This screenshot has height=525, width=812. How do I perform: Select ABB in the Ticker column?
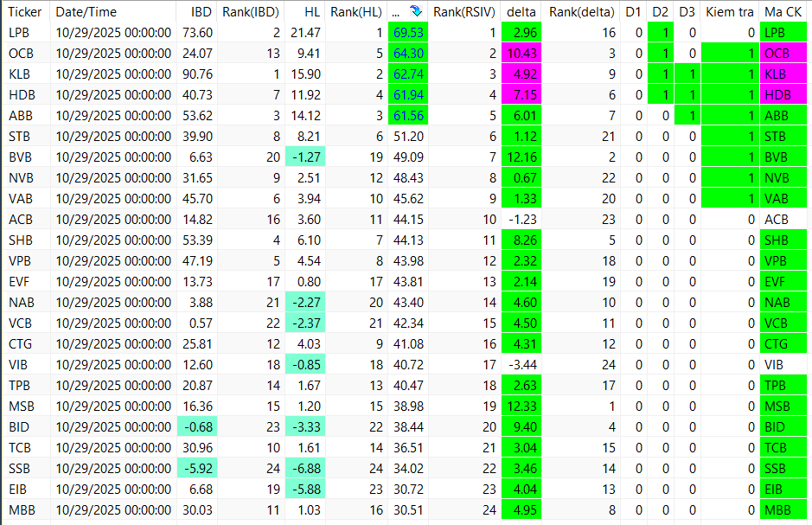pos(20,115)
